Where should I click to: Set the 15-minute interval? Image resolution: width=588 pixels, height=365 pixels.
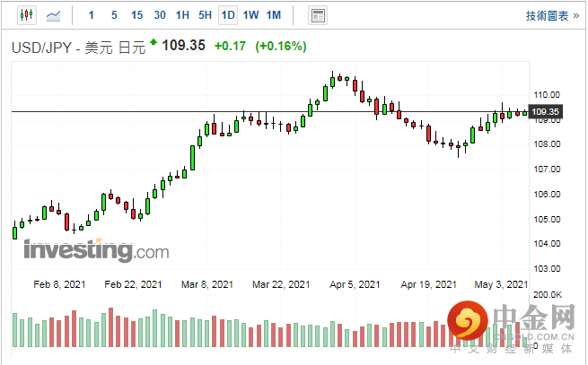coord(136,15)
